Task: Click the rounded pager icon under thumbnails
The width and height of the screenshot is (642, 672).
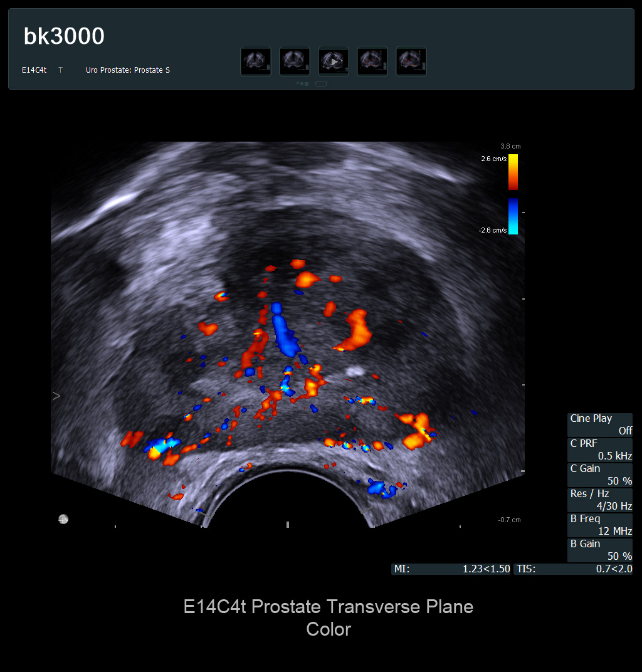Action: point(321,83)
